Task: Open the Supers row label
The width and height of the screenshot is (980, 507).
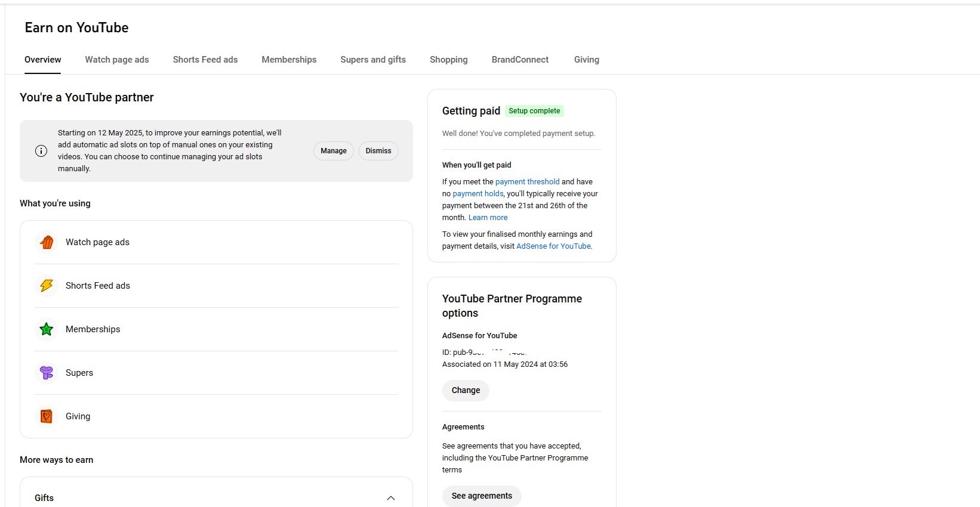Action: click(x=79, y=373)
